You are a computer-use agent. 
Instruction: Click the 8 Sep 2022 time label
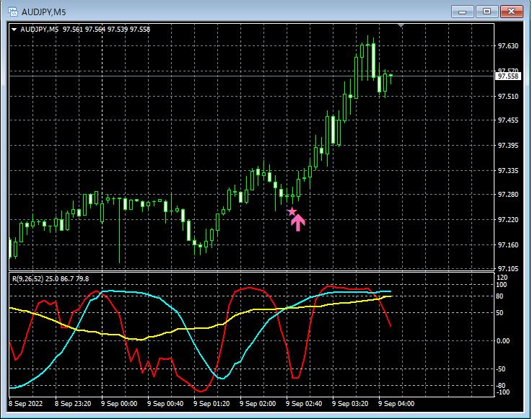[26, 404]
